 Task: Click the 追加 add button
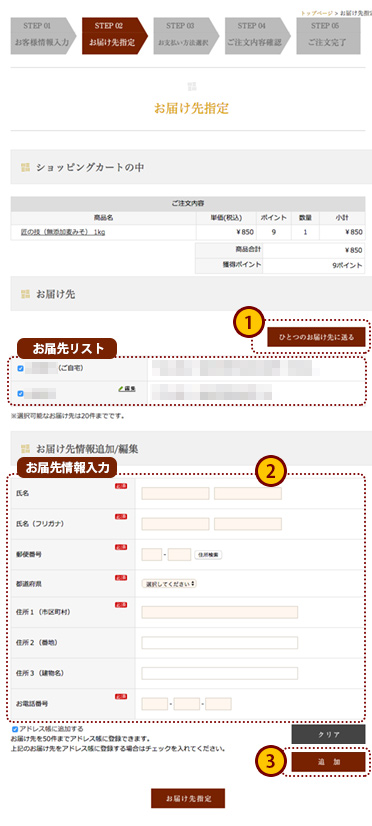(x=328, y=762)
